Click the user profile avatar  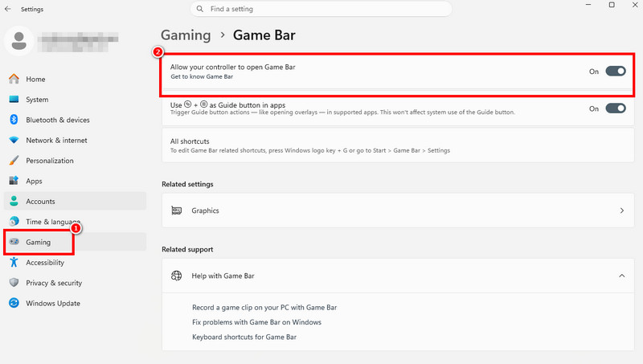[18, 41]
